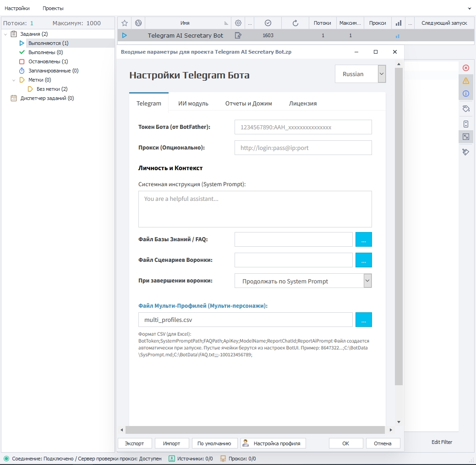Switch to the ИИ модуль tab
The image size is (476, 465).
coord(193,103)
